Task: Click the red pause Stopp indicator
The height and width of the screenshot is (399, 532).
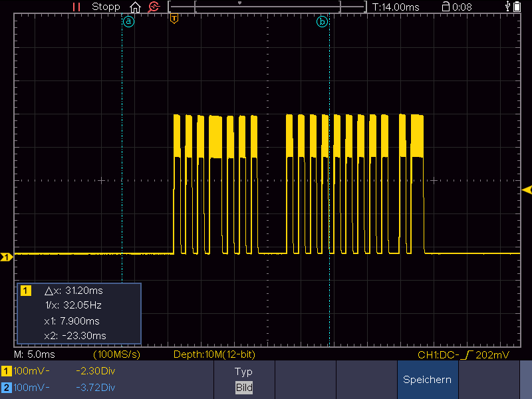Action: 76,7
